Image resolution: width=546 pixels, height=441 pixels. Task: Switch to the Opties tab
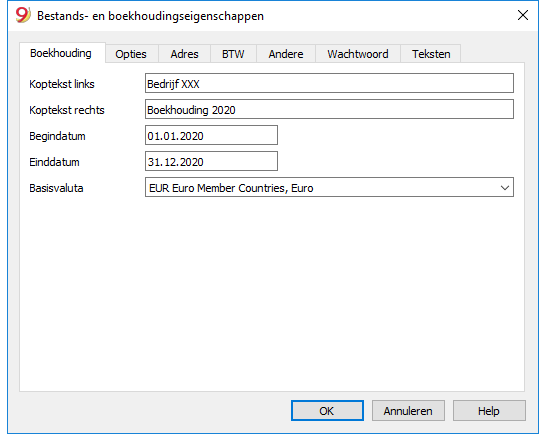131,54
